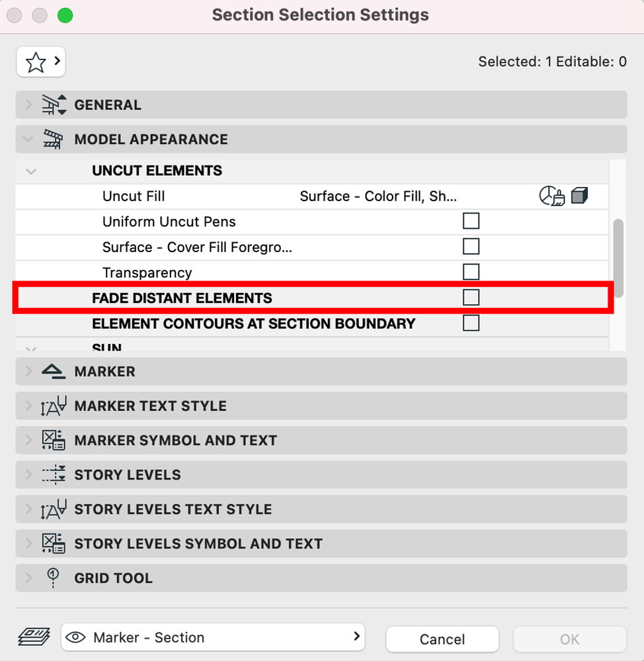The image size is (644, 661).
Task: Select the Element Contours at Section Boundary row
Action: (253, 324)
